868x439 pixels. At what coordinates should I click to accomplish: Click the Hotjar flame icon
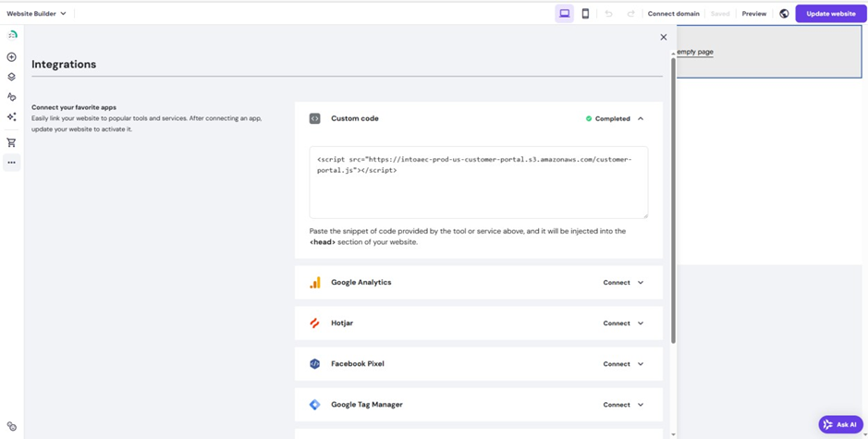(x=314, y=323)
